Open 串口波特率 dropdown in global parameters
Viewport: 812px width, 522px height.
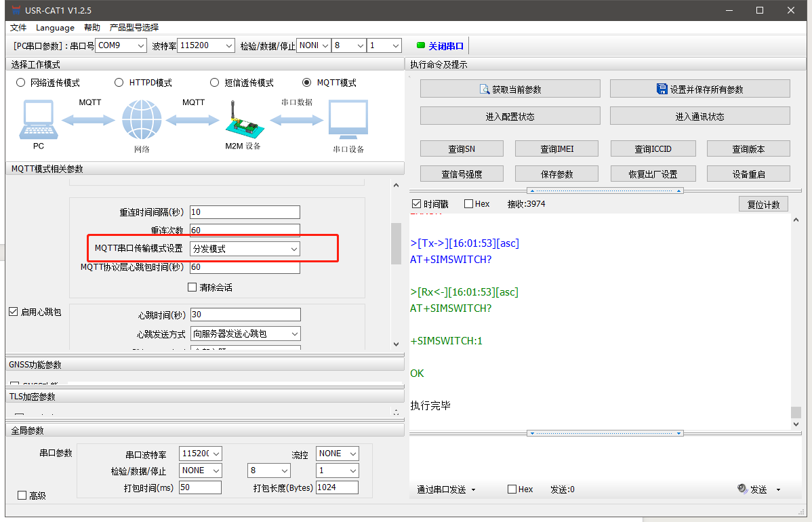[x=201, y=454]
